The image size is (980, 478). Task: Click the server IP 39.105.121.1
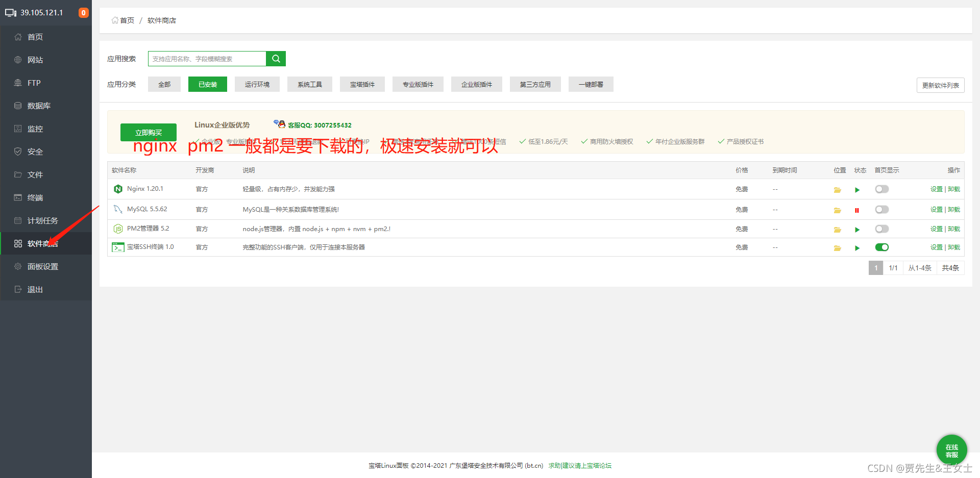click(x=42, y=13)
